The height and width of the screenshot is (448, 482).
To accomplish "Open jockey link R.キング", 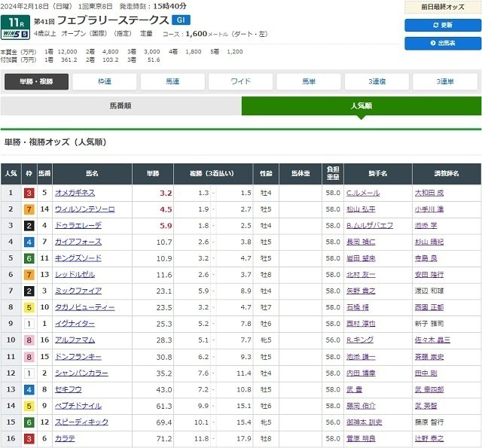I will coord(360,340).
